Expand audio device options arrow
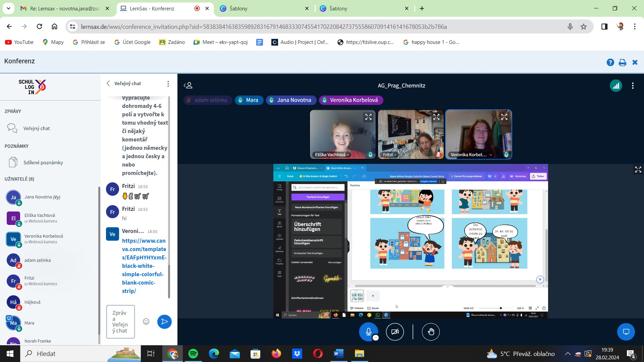Image resolution: width=644 pixels, height=362 pixels. tap(376, 338)
